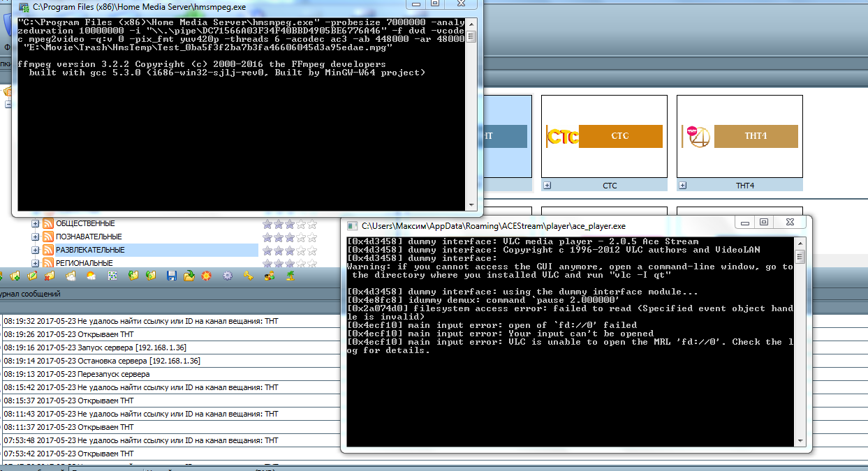Click the folder with pencil edit icon

32,276
